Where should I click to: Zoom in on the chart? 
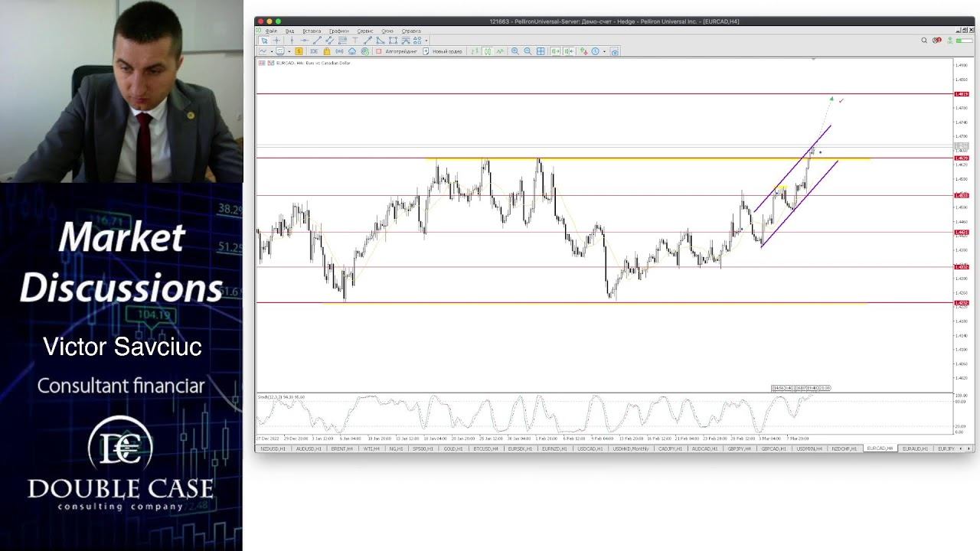click(515, 51)
